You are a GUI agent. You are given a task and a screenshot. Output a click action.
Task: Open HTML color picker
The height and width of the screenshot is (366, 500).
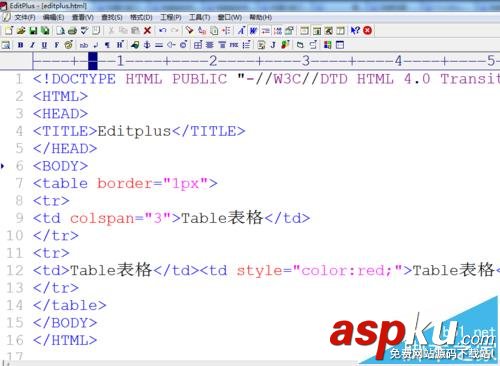69,45
